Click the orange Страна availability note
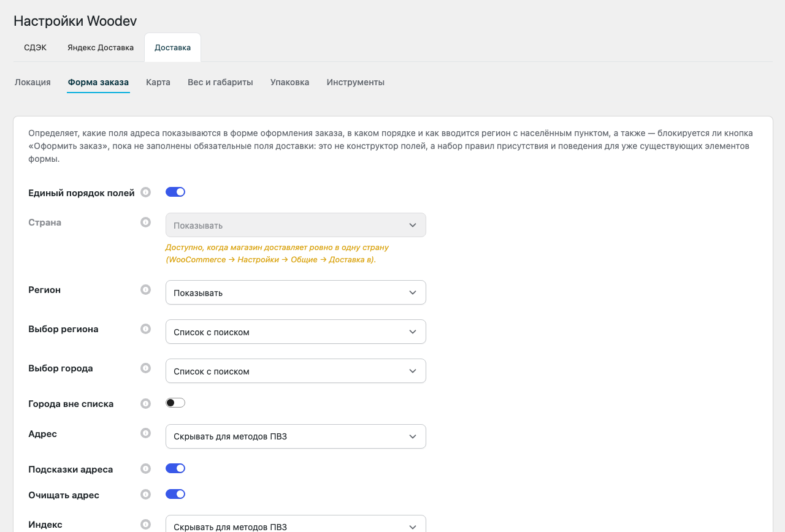Screen dimensions: 785x532 click(x=277, y=254)
